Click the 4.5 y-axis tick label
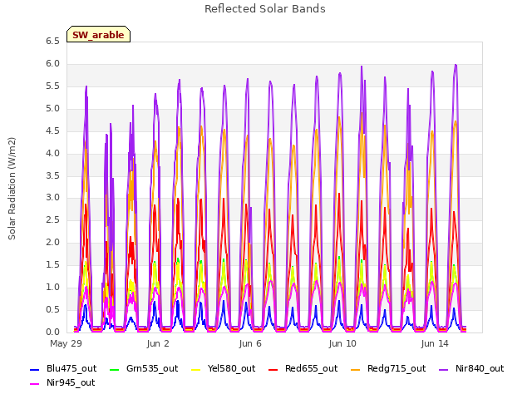Screen dimensions: 532x399 point(52,131)
